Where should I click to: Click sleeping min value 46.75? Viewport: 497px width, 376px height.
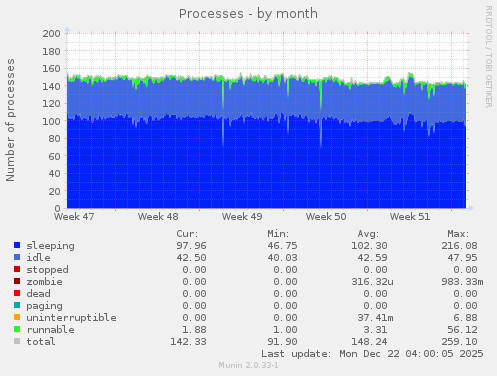[282, 246]
